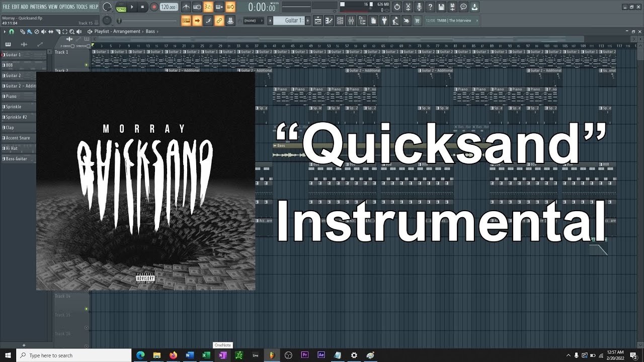Open the FILE menu

tap(6, 7)
